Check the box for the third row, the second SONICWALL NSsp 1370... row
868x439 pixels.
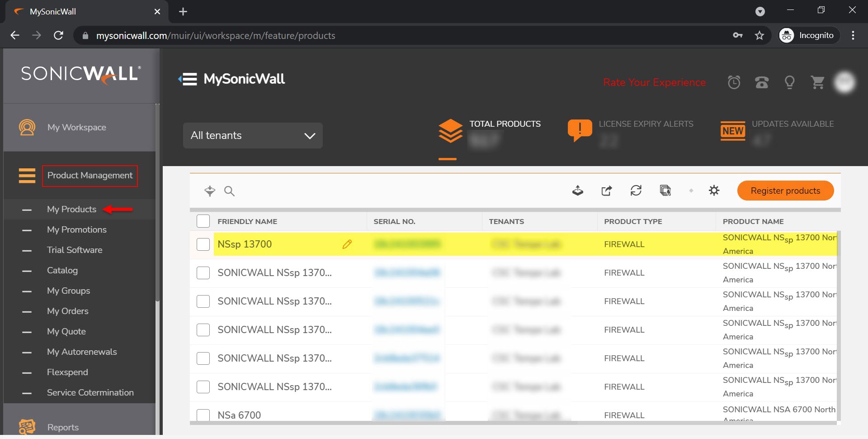(203, 301)
